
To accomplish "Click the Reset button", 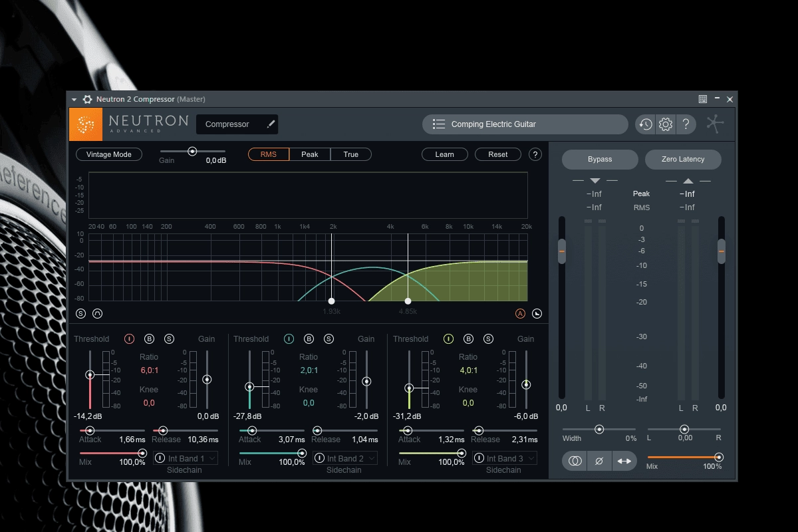I will click(x=498, y=154).
